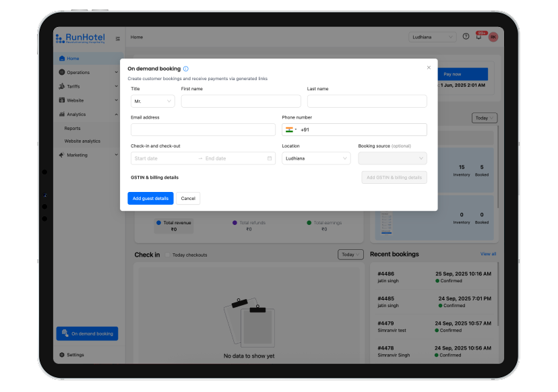Click the RunHotel logo
Screen dimensions: 558x392
(x=80, y=38)
